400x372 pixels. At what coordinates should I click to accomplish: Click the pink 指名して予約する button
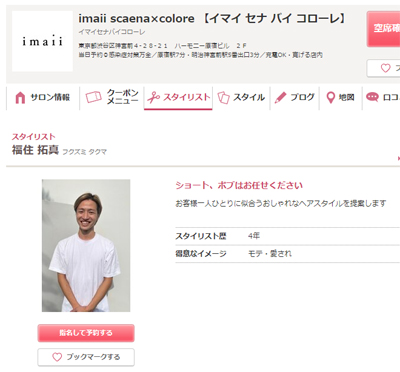(86, 333)
